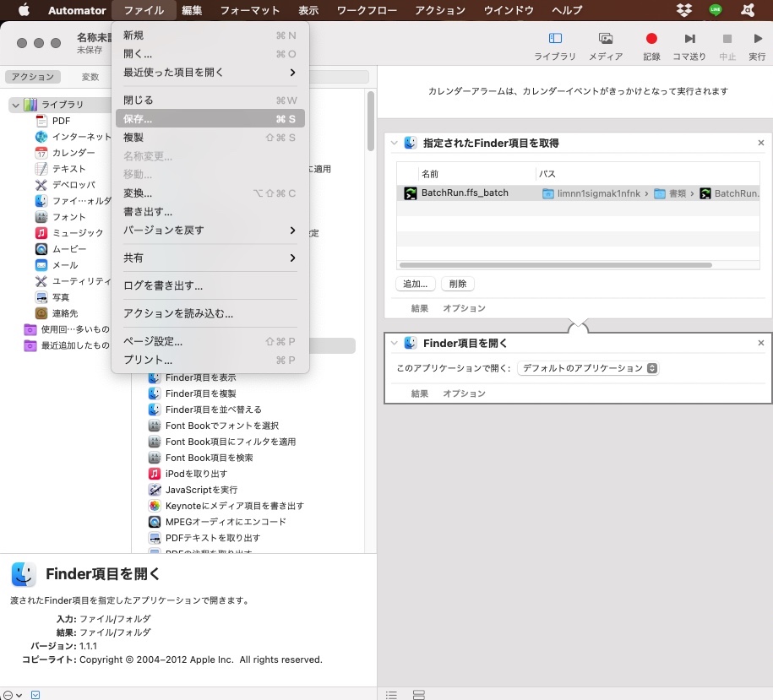
Task: Select the カレンダー library category
Action: [64, 153]
